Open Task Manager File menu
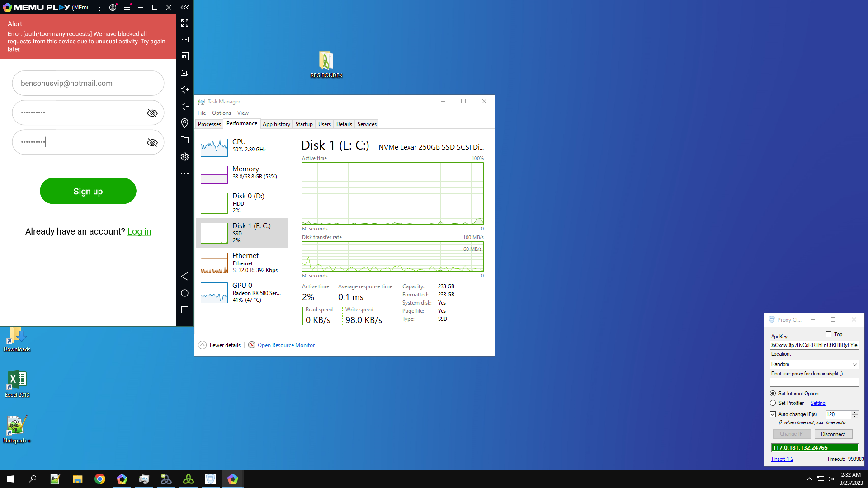The width and height of the screenshot is (868, 488). tap(202, 113)
